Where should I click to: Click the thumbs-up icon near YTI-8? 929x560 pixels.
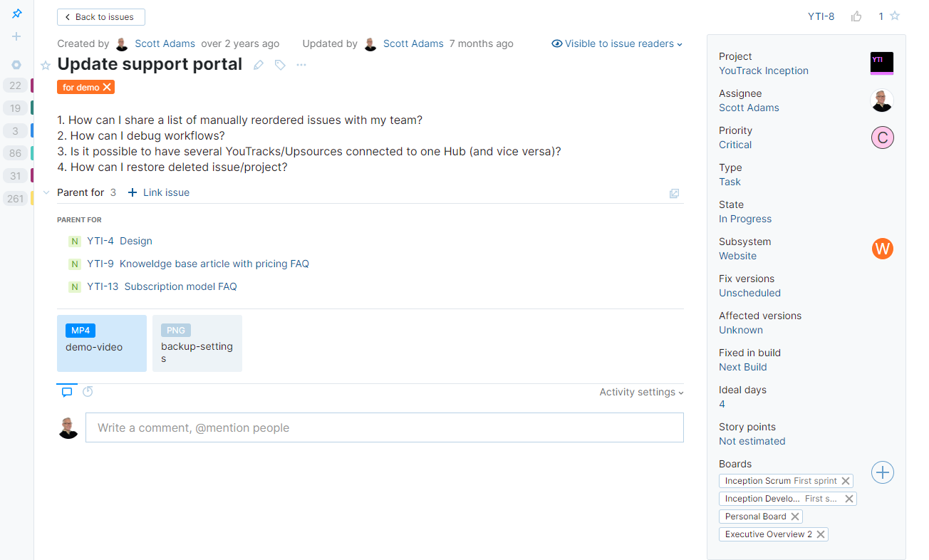click(856, 16)
